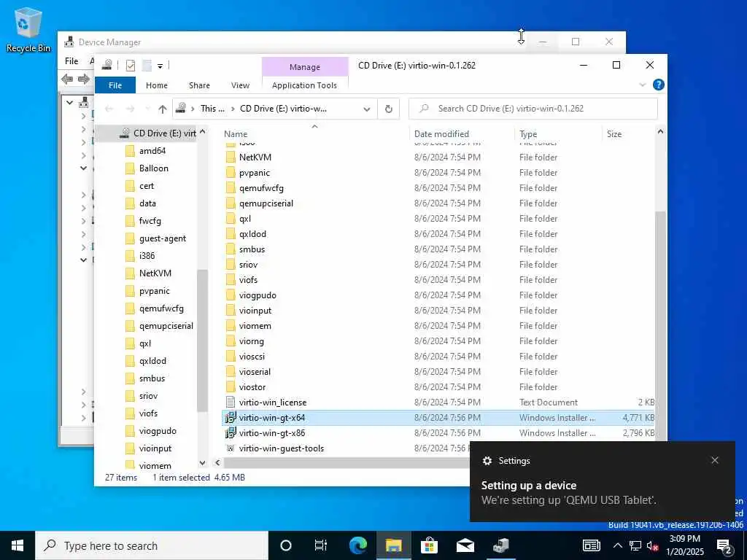The width and height of the screenshot is (747, 560).
Task: Navigate back with the back arrow
Action: click(109, 109)
